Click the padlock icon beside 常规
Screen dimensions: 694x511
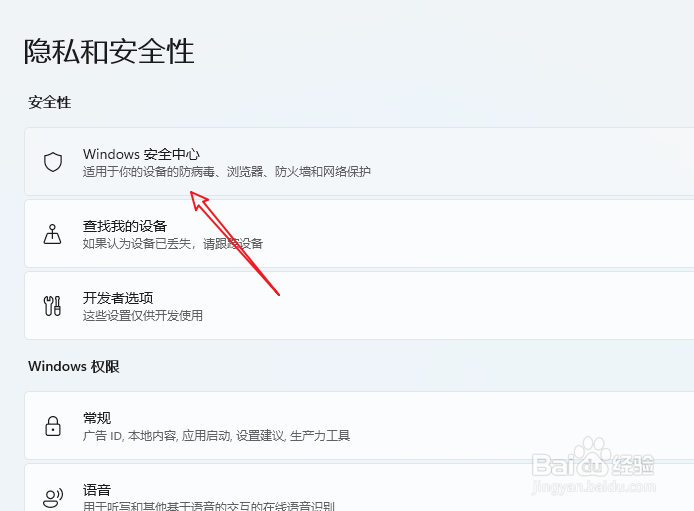[53, 426]
